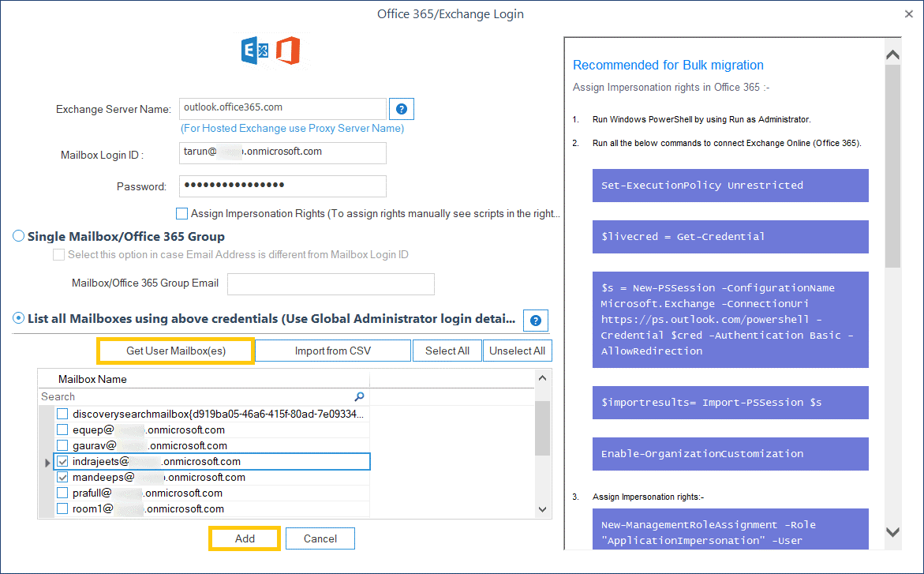924x574 pixels.
Task: Open help for Exchange Server Name
Action: click(x=402, y=109)
